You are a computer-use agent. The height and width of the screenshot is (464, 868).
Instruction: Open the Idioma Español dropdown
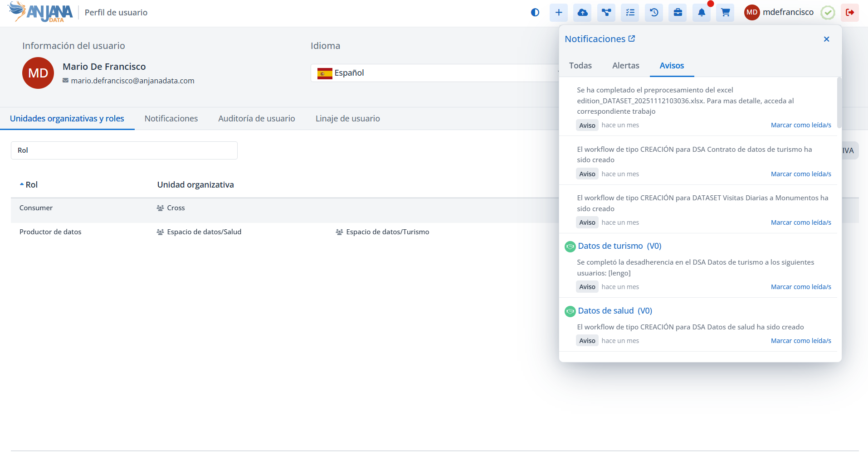tap(435, 73)
